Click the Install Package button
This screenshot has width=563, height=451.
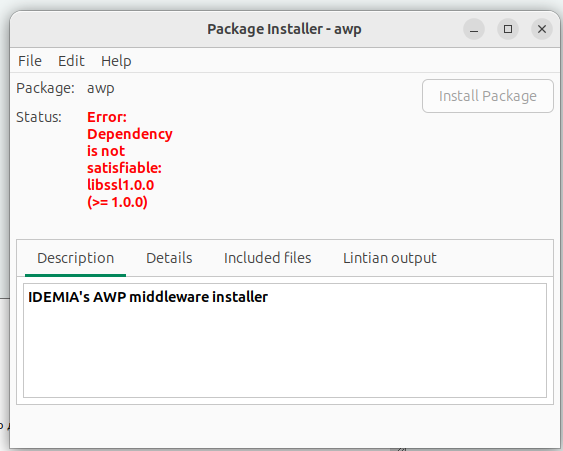(x=488, y=96)
